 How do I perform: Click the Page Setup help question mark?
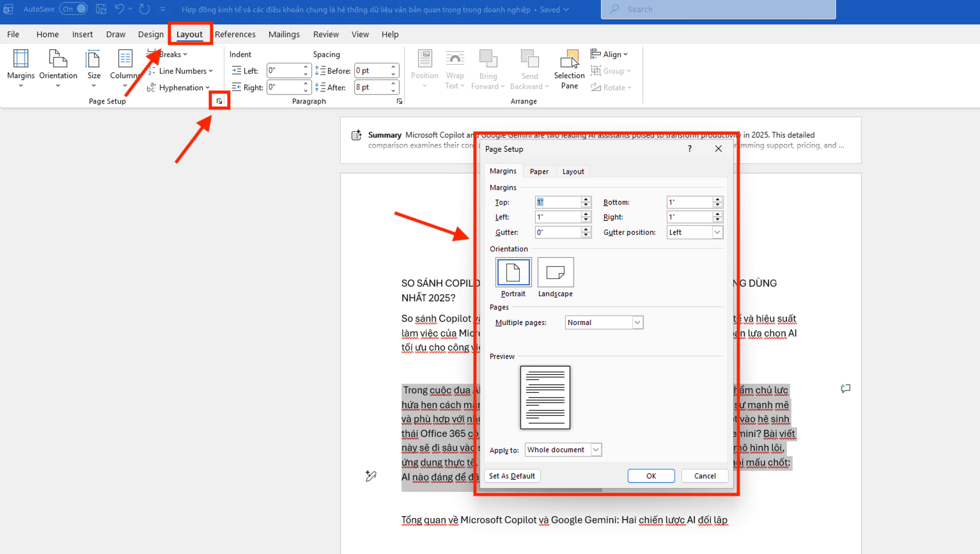pyautogui.click(x=689, y=148)
